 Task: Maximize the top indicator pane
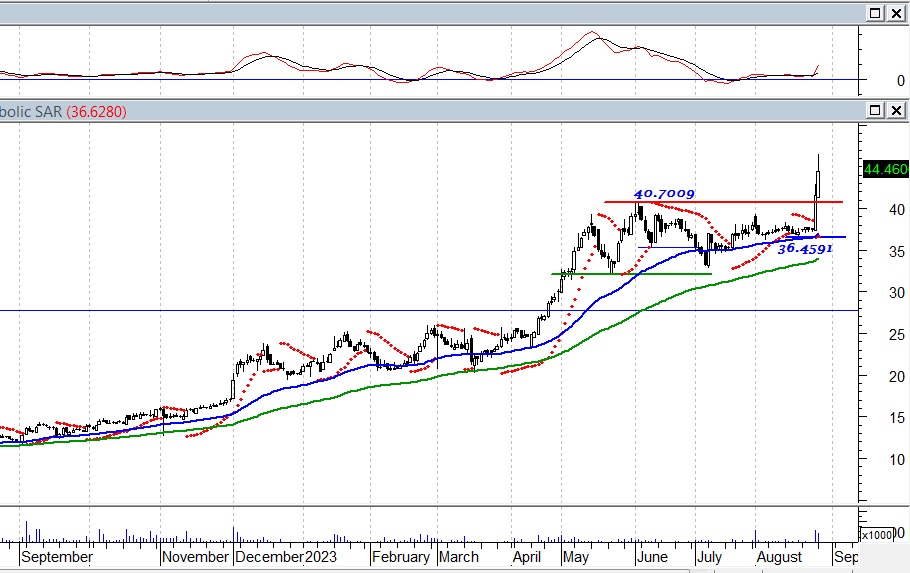coord(875,13)
